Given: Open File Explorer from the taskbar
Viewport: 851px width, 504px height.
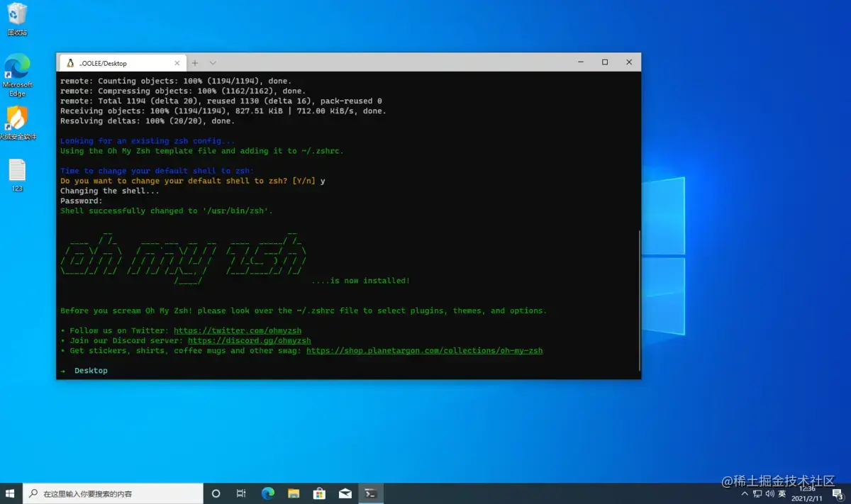Looking at the screenshot, I should point(294,493).
